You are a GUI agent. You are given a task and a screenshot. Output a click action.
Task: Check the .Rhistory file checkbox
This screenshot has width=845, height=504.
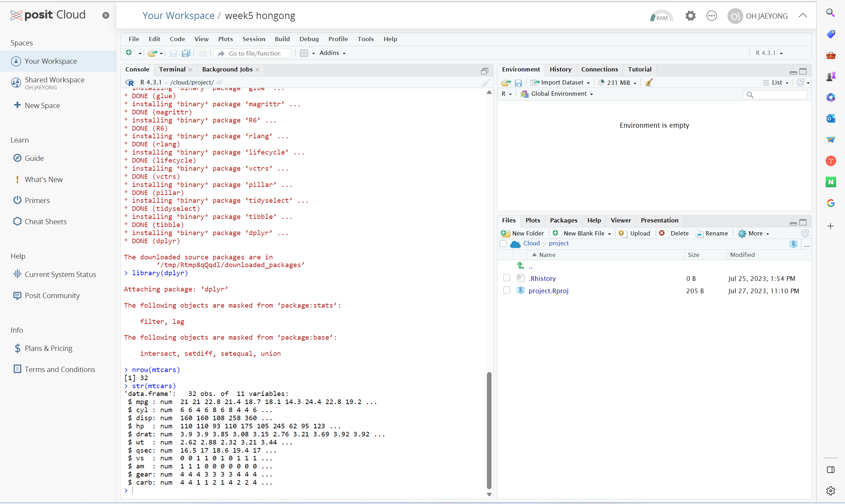pos(507,278)
